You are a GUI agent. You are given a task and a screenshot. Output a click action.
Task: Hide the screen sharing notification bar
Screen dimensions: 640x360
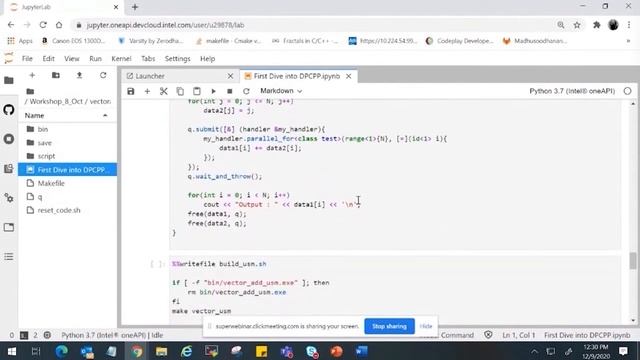[426, 326]
